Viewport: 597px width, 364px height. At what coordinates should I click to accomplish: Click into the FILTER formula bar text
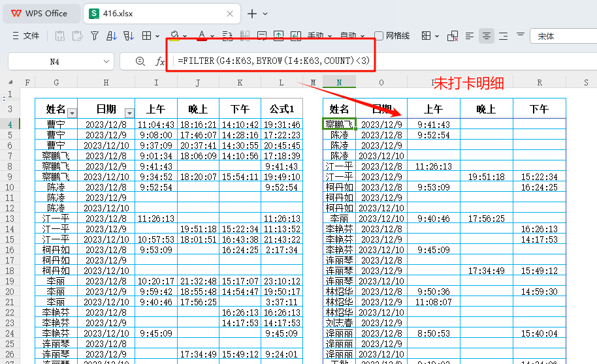[274, 61]
